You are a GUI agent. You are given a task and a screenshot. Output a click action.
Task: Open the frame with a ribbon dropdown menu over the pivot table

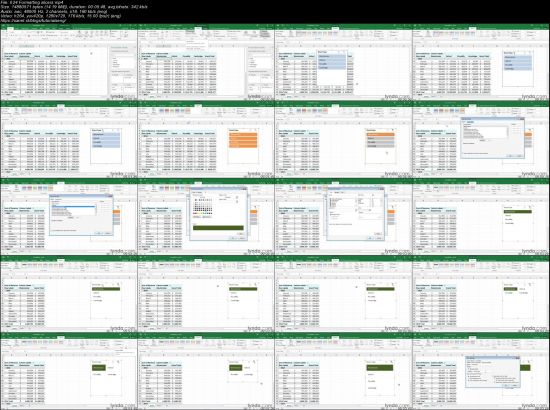tap(206, 62)
